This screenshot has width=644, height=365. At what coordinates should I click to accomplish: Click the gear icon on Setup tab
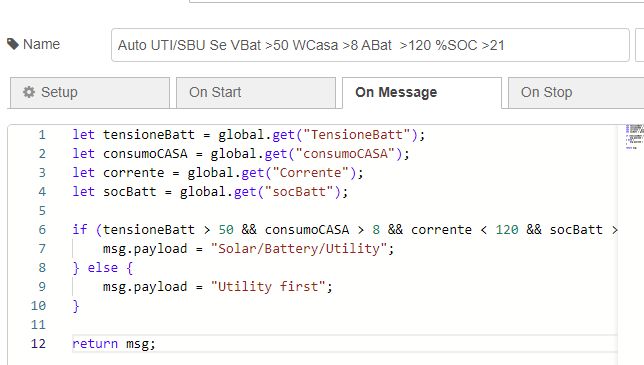(29, 92)
